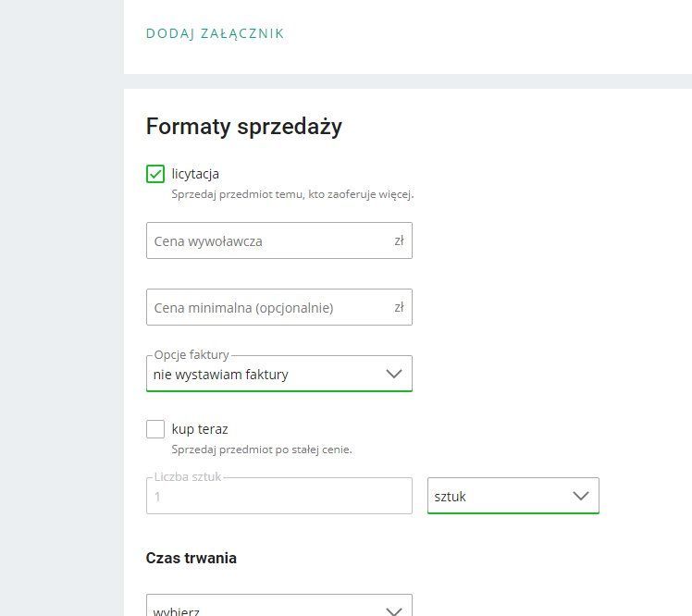Click the licytacja label text
The height and width of the screenshot is (616, 692).
point(195,174)
